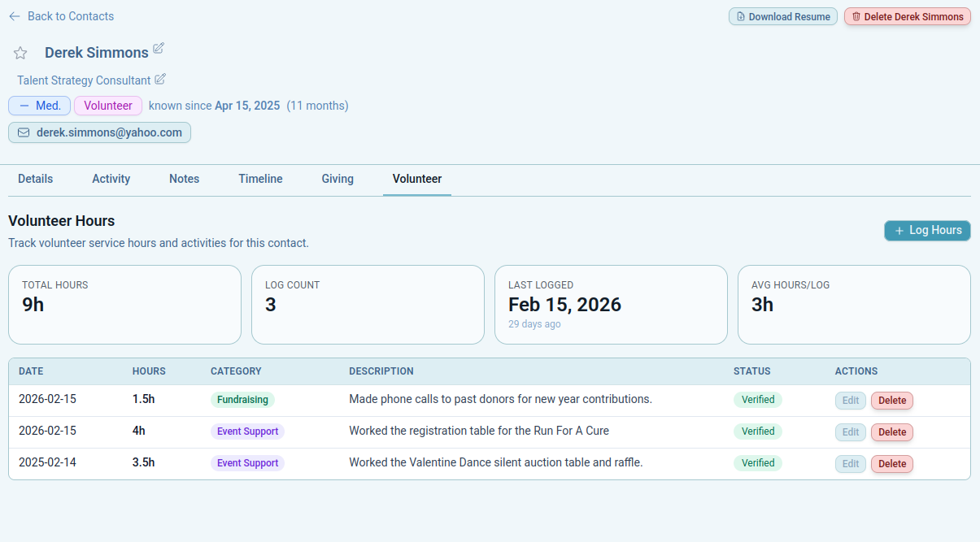The width and height of the screenshot is (980, 542).
Task: Go to the Notes tab
Action: 184,179
